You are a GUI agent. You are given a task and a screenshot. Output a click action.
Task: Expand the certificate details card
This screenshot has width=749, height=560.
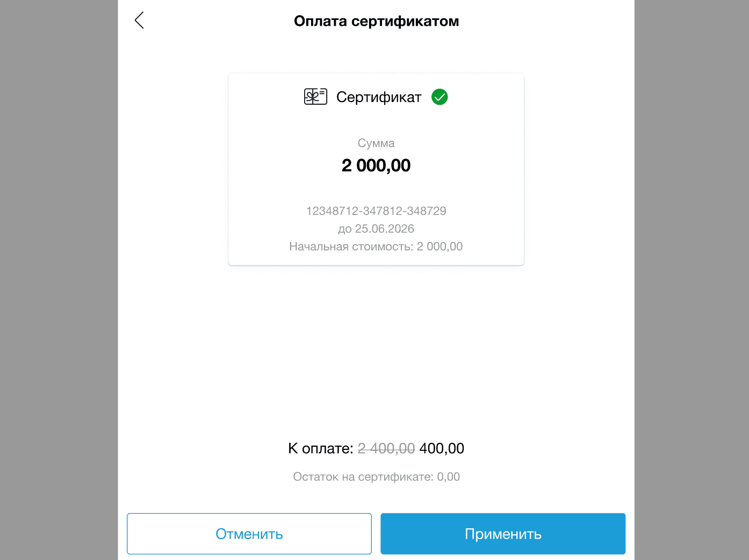pos(376,169)
